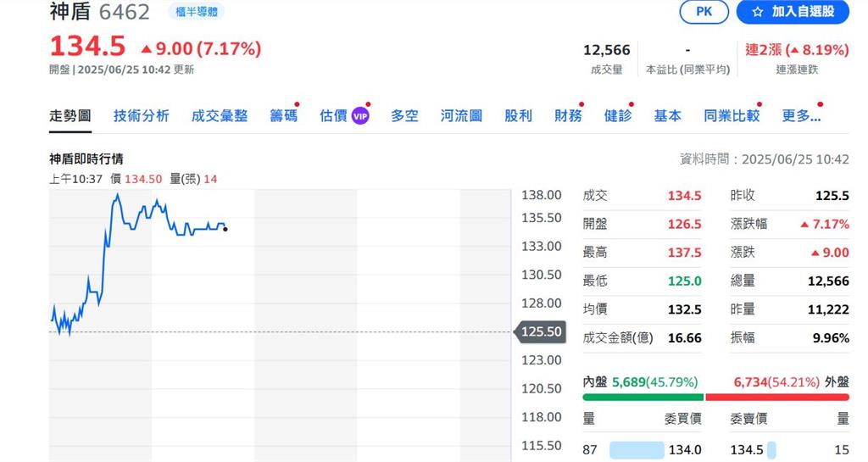Viewport: 868px width, 462px height.
Task: Click the PK compare button
Action: (704, 11)
